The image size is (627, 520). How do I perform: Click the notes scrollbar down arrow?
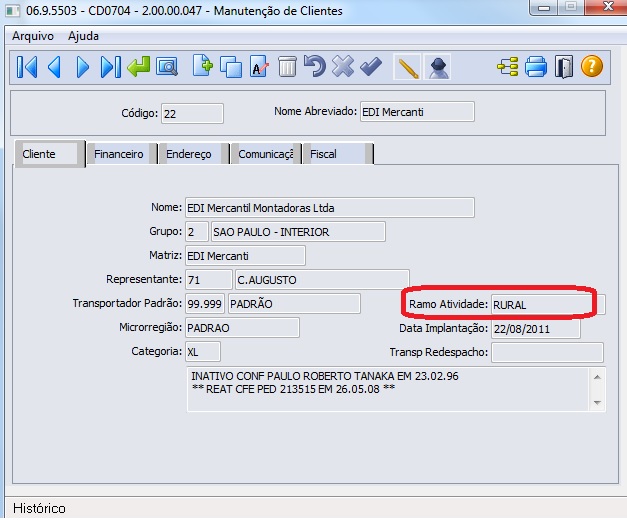click(597, 402)
